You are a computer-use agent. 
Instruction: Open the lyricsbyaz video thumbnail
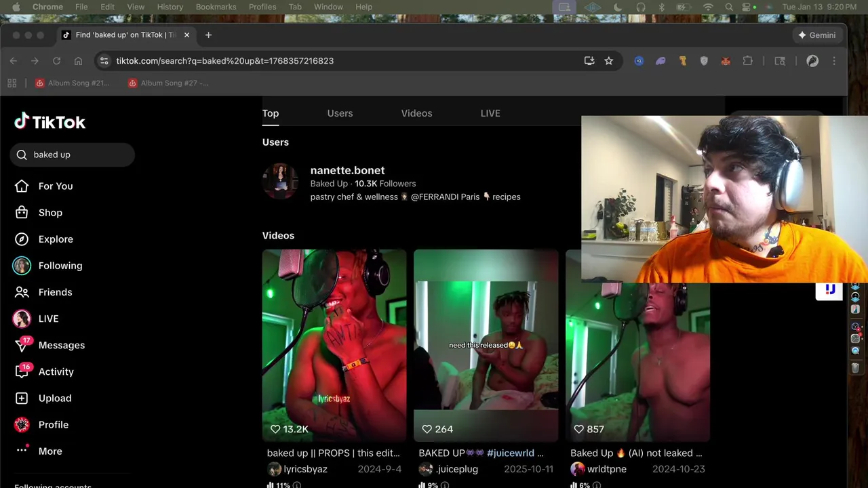click(x=334, y=346)
